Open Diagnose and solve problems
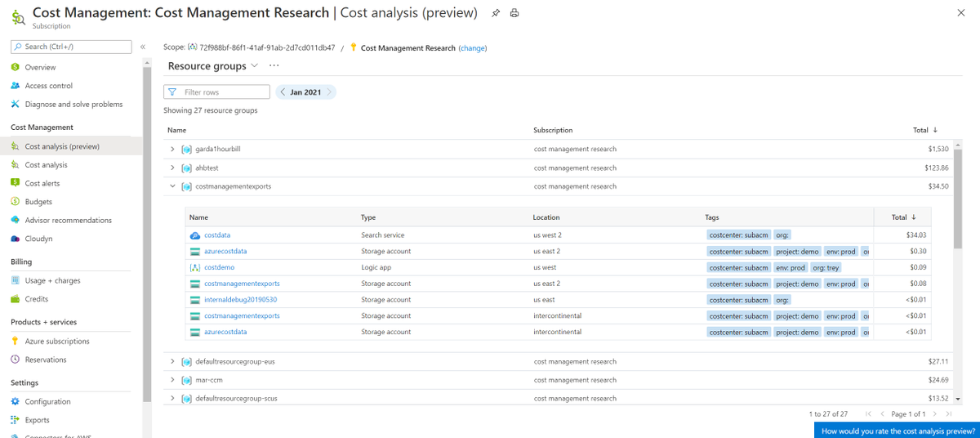The image size is (980, 438). 73,104
